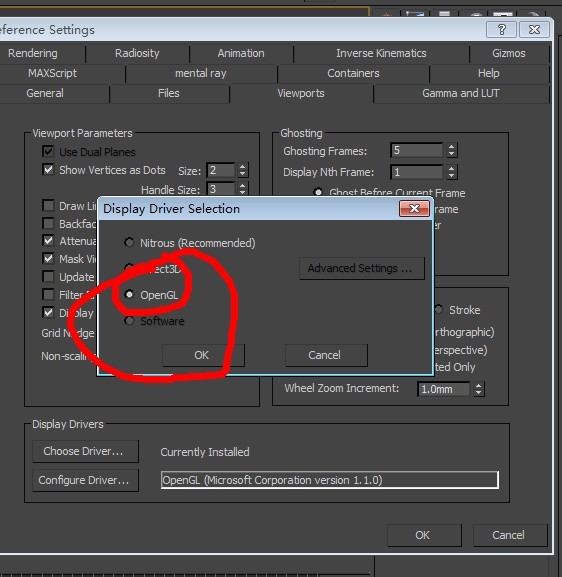Toggle Use Dual Planes checkbox
Viewport: 562px width, 577px height.
click(x=48, y=151)
